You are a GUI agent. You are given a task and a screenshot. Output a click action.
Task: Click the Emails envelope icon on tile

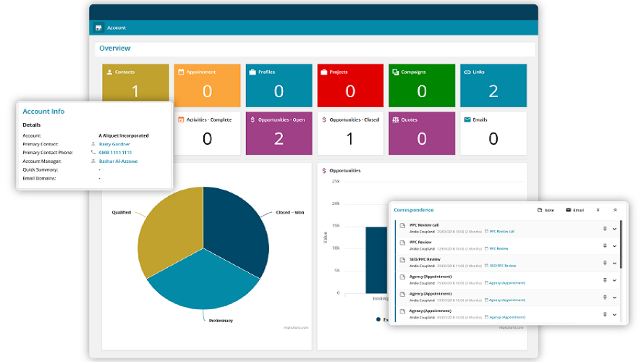click(x=467, y=119)
